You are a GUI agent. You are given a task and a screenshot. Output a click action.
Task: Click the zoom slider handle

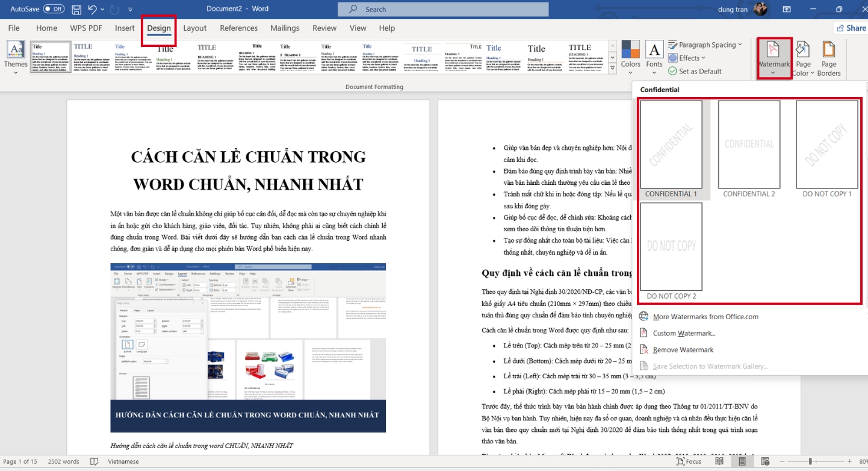pyautogui.click(x=810, y=461)
